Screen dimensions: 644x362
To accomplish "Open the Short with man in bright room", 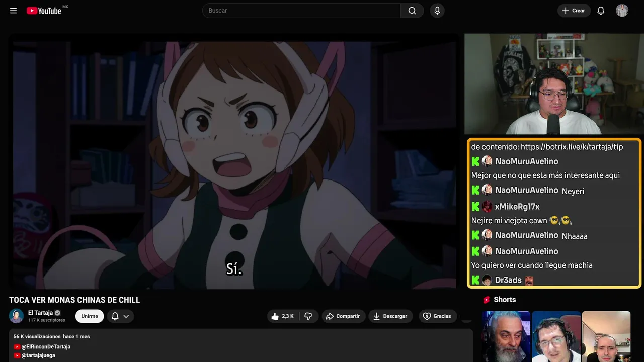I will tap(606, 336).
